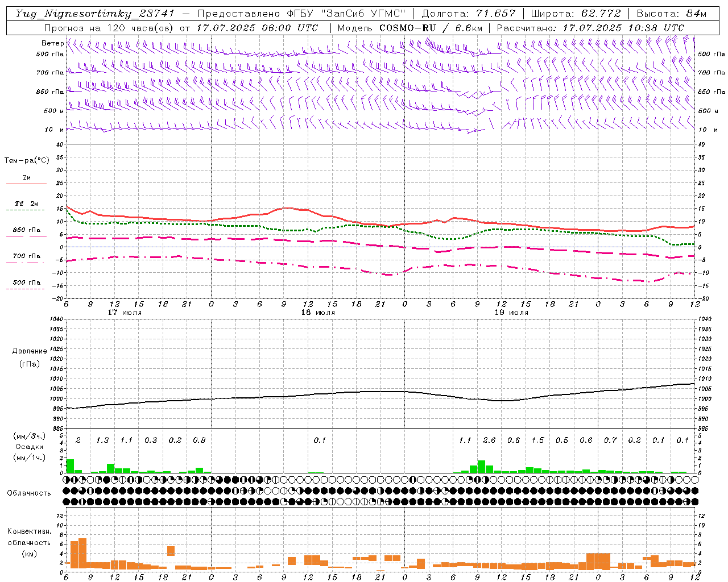Click the 1.3 precipitation value
Screen dimensions: 728x582
coord(102,440)
